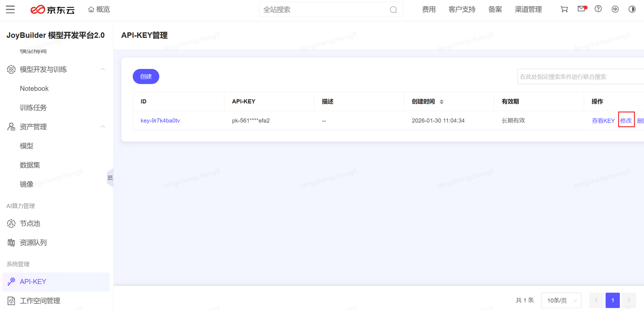The image size is (644, 310).
Task: Open 镜像 in the sidebar
Action: [26, 184]
